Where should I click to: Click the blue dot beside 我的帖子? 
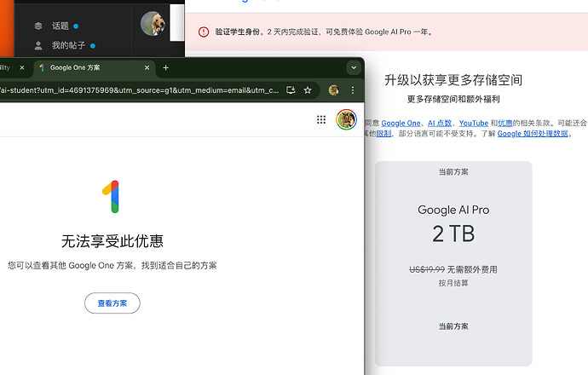[x=93, y=46]
